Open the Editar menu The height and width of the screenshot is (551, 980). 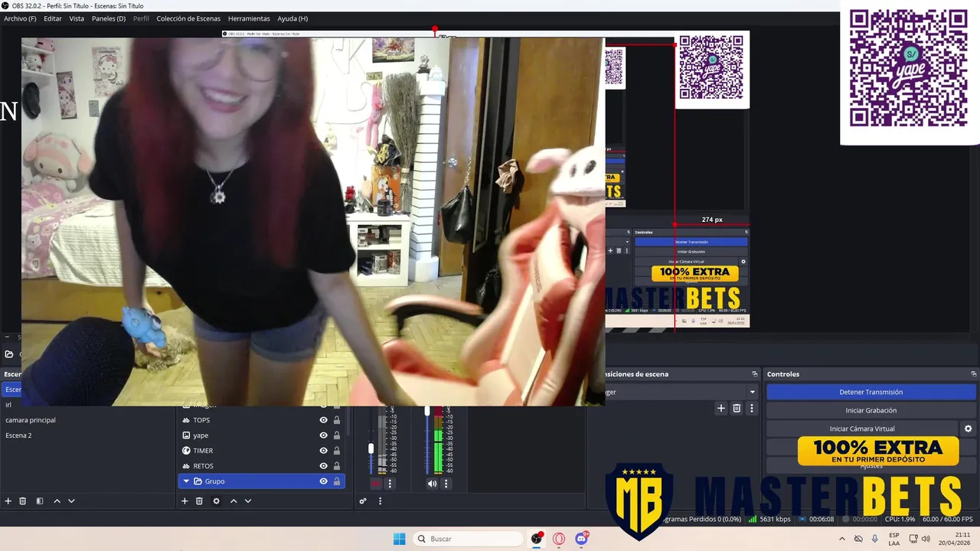53,18
